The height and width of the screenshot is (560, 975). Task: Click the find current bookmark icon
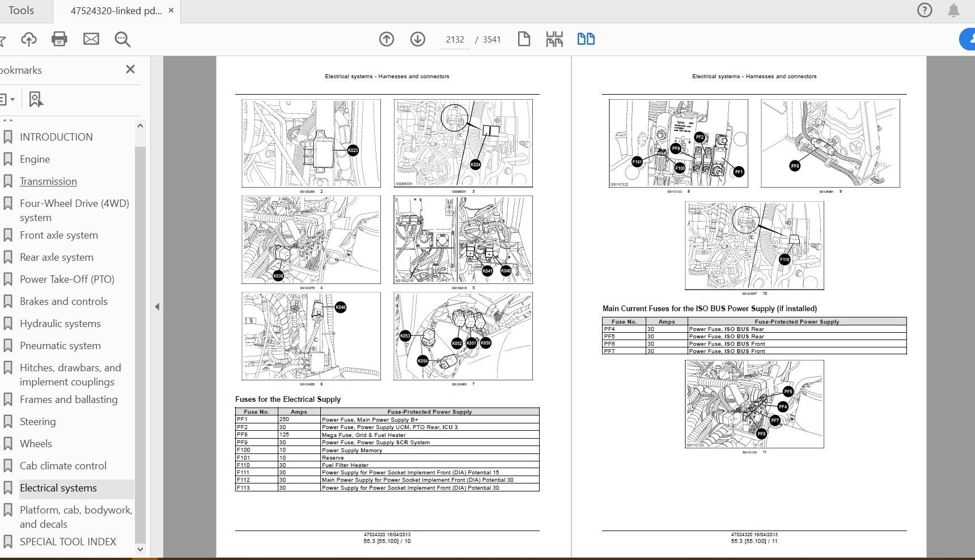[36, 100]
